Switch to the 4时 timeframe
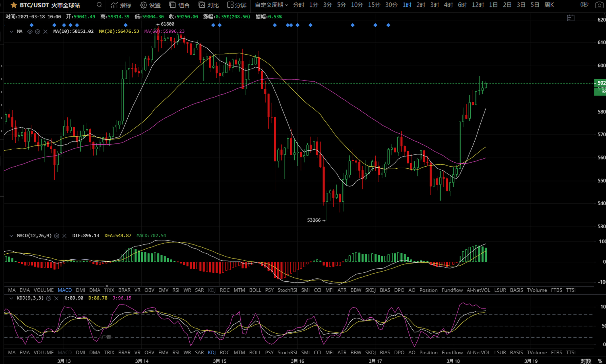 [448, 5]
